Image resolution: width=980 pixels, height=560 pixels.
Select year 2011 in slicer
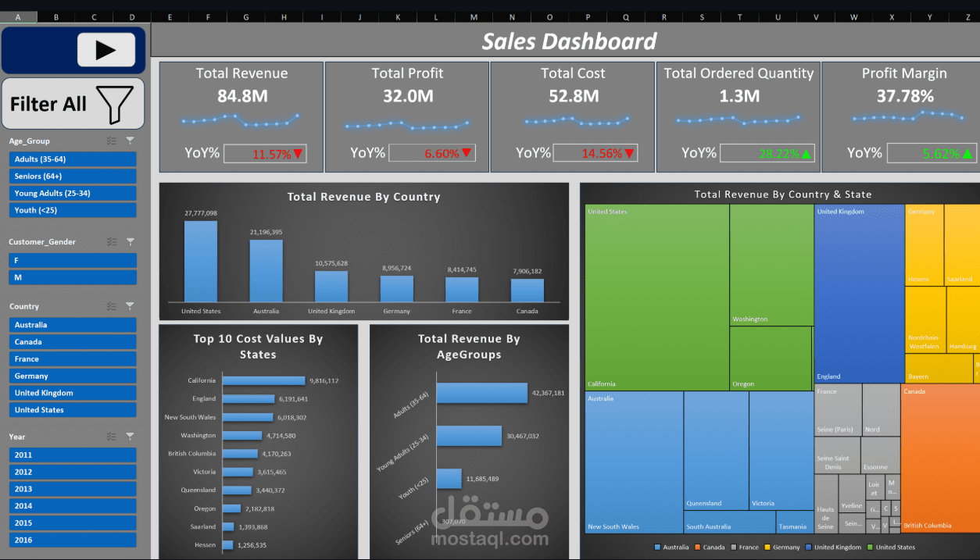(73, 455)
